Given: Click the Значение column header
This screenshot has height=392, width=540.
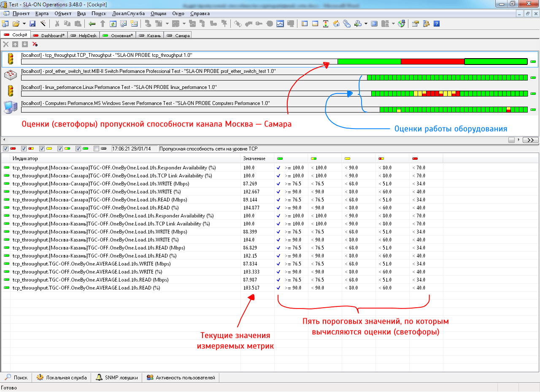Looking at the screenshot, I should point(254,158).
